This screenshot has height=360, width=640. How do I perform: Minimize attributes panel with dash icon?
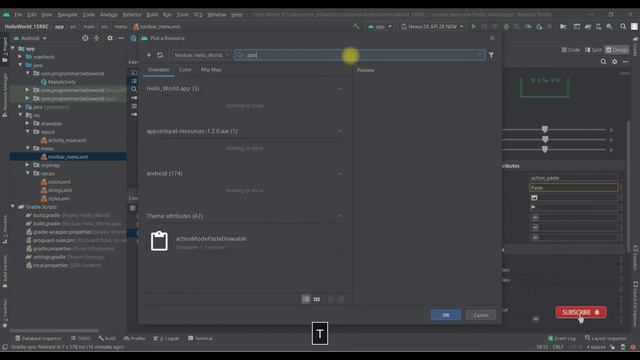pos(626,62)
